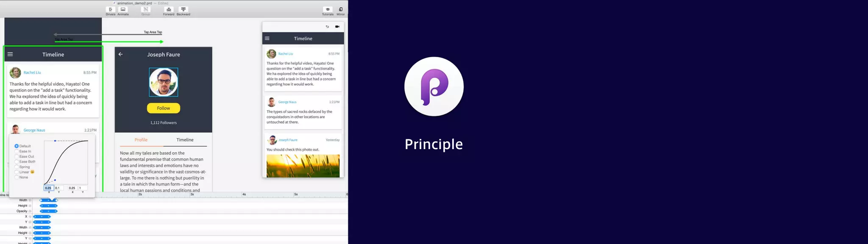Click the 1 Y curve field

click(x=83, y=188)
